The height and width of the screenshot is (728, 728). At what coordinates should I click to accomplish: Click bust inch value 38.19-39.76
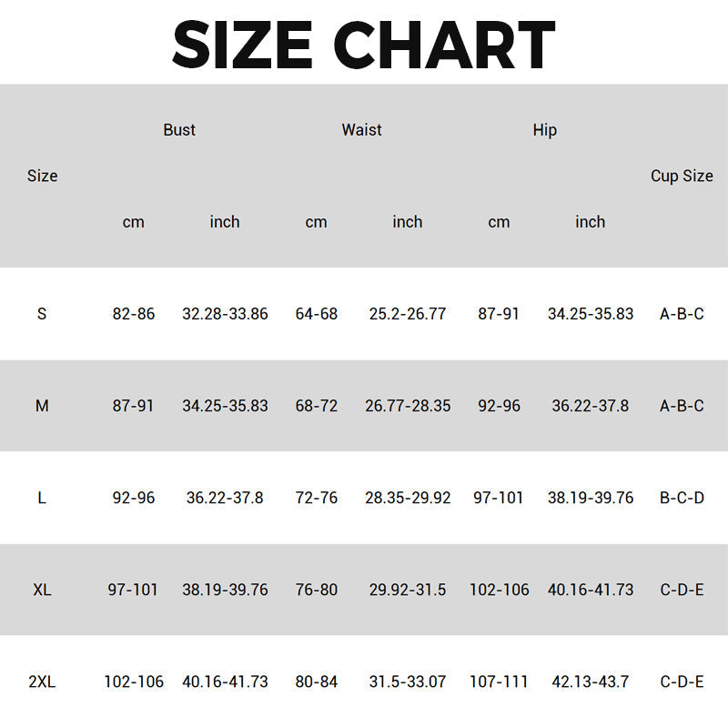coord(225,590)
